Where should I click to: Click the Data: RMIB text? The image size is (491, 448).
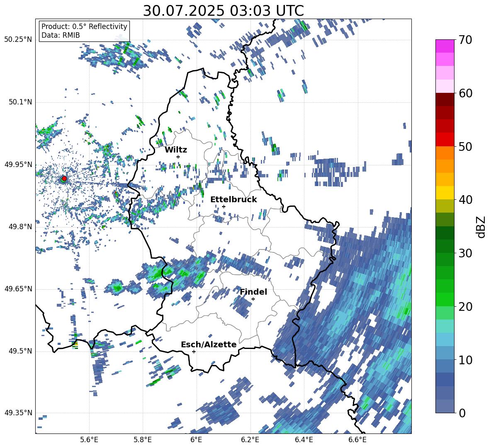click(61, 35)
